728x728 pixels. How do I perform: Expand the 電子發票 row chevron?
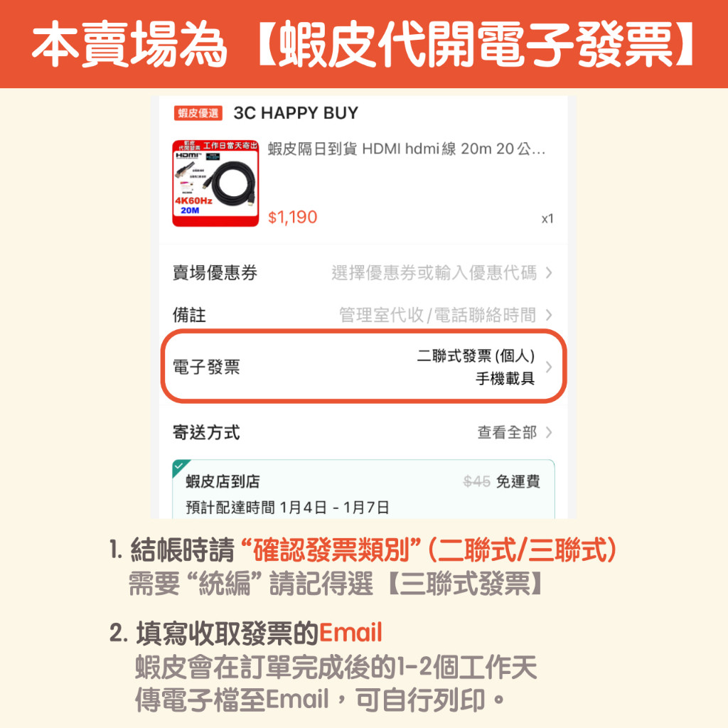click(549, 367)
